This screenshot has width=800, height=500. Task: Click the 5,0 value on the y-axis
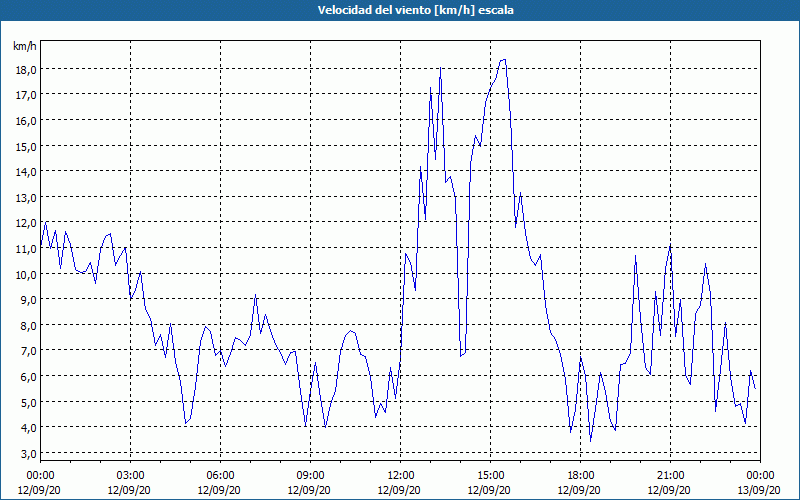[x=28, y=403]
